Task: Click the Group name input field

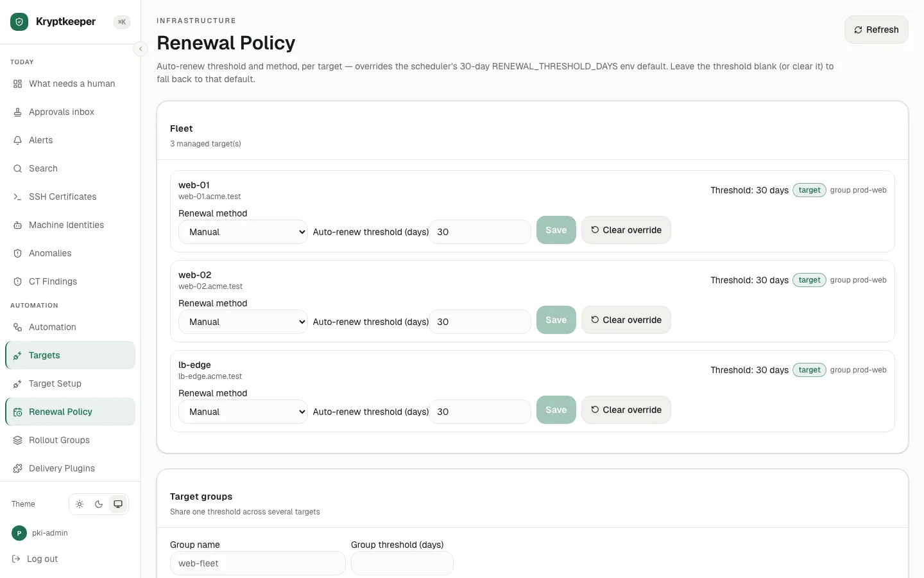Action: [x=258, y=563]
